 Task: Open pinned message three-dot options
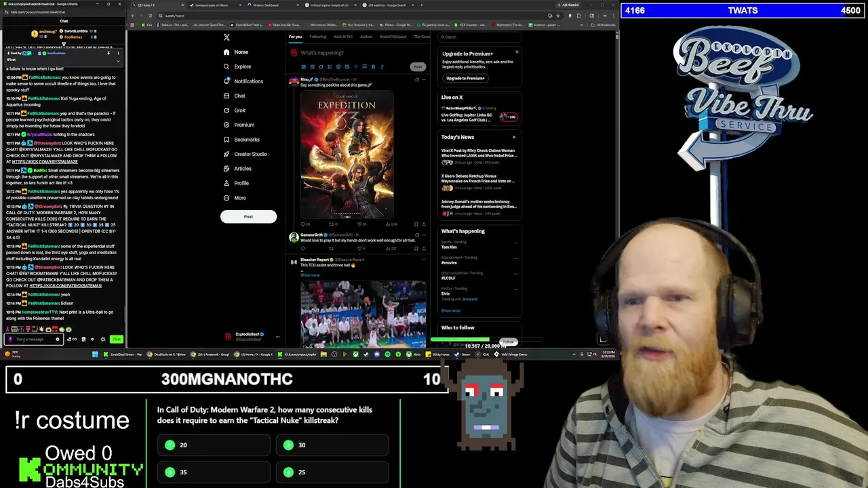coord(118,53)
